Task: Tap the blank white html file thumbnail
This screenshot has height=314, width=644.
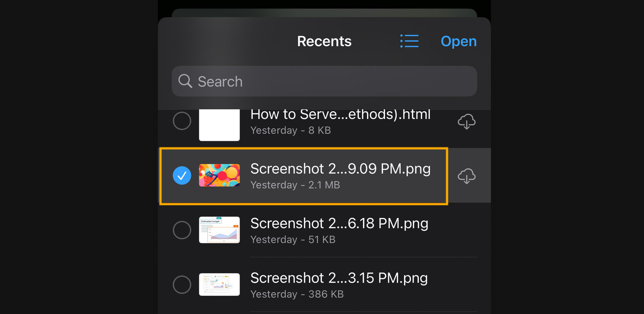Action: click(219, 125)
